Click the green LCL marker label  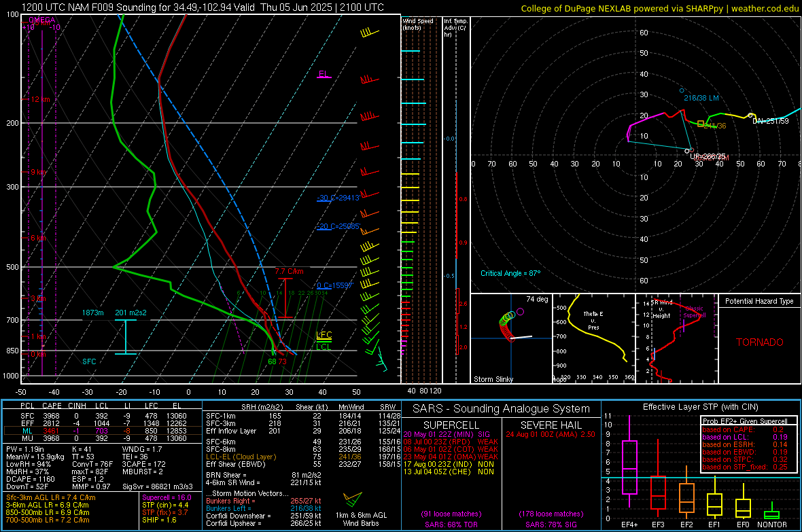(324, 347)
